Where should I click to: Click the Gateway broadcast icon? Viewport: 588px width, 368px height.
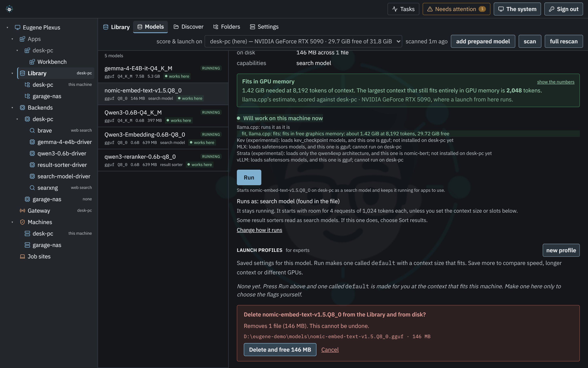(22, 211)
